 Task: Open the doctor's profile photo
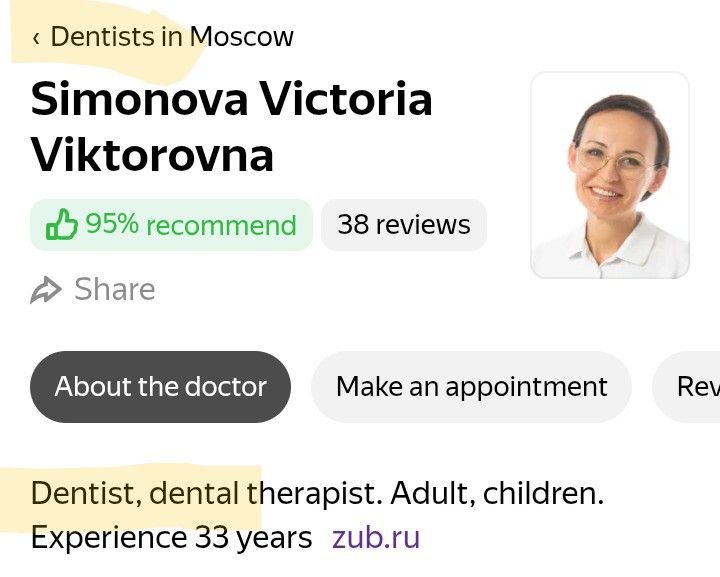pos(609,175)
